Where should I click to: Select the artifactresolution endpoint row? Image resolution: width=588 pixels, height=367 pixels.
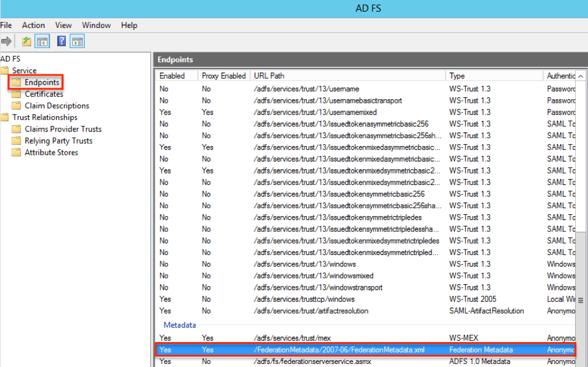point(366,311)
